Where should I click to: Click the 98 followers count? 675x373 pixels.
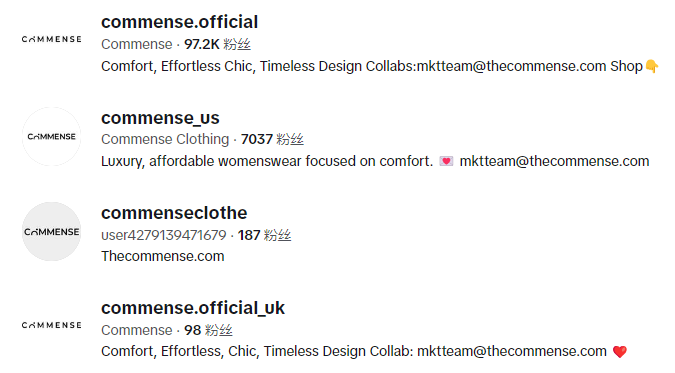(x=208, y=330)
